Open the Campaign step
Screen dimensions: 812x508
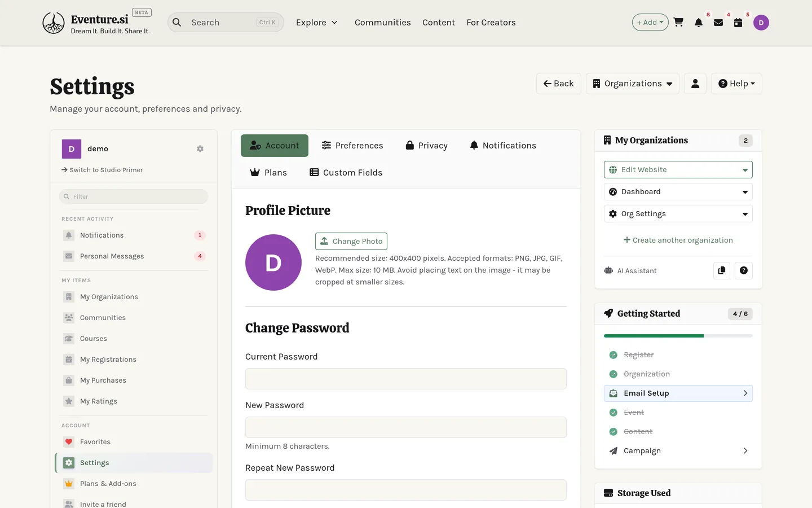678,451
